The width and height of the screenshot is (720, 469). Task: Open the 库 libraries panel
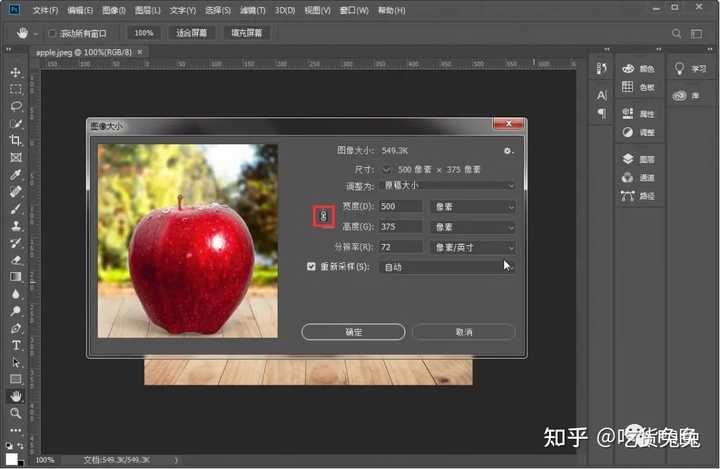pos(686,96)
